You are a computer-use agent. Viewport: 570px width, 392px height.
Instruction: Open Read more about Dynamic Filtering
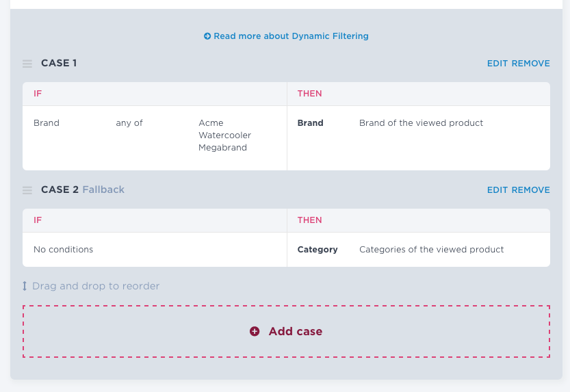pyautogui.click(x=286, y=36)
